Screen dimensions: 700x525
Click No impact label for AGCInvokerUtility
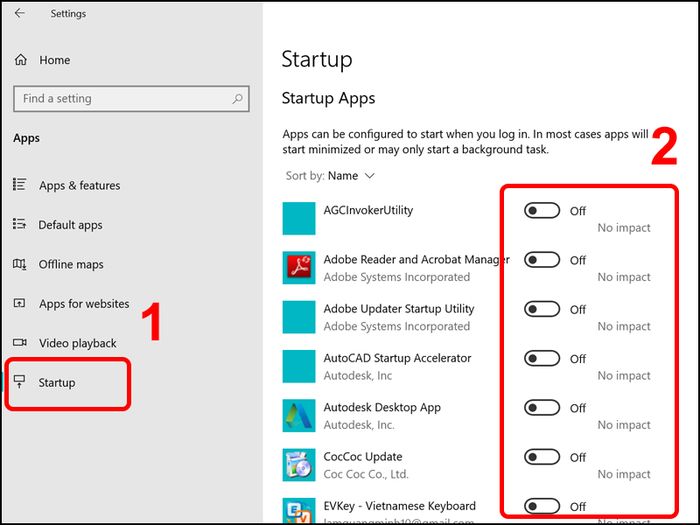[x=624, y=228]
